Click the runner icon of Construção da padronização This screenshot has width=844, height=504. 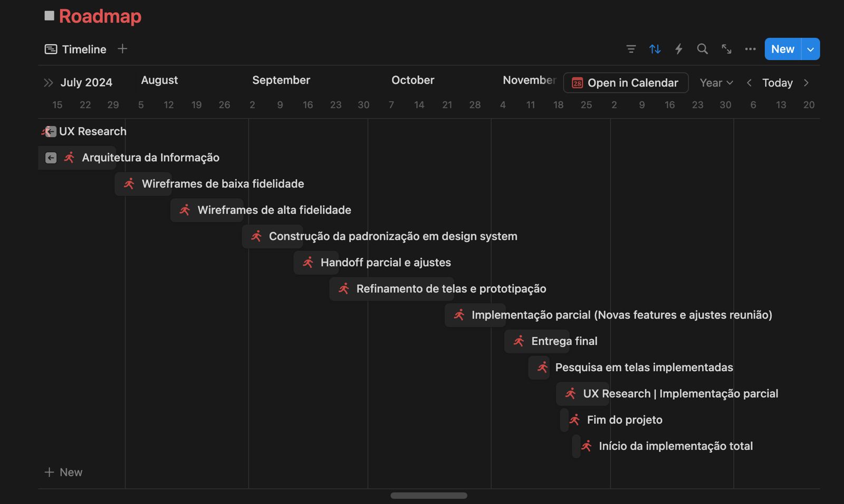pyautogui.click(x=256, y=236)
